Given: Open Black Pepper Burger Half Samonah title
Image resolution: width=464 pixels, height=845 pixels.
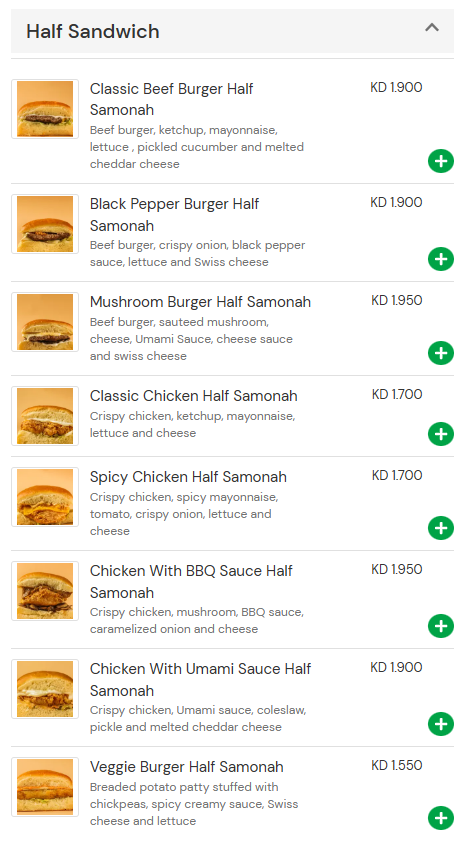Looking at the screenshot, I should [174, 214].
